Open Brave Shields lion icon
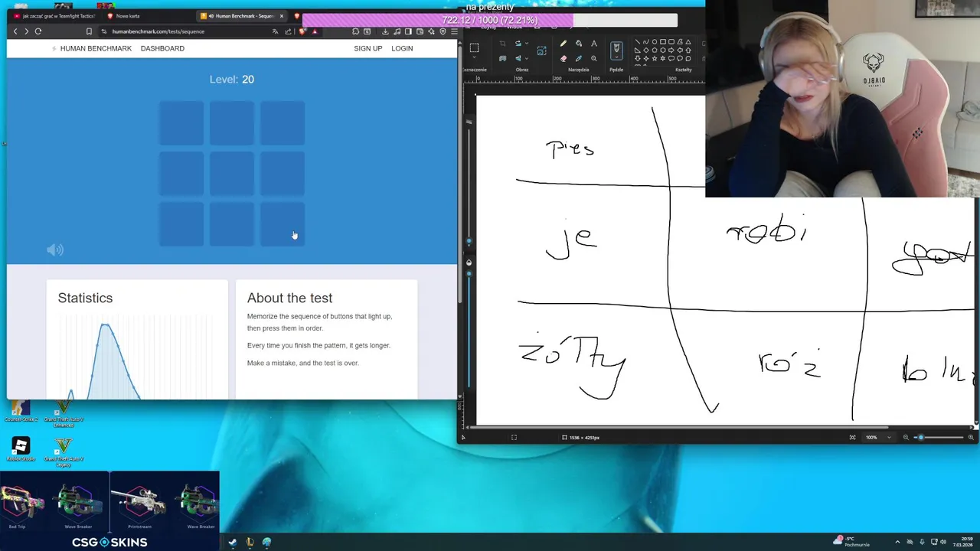Image resolution: width=980 pixels, height=551 pixels. 302,31
